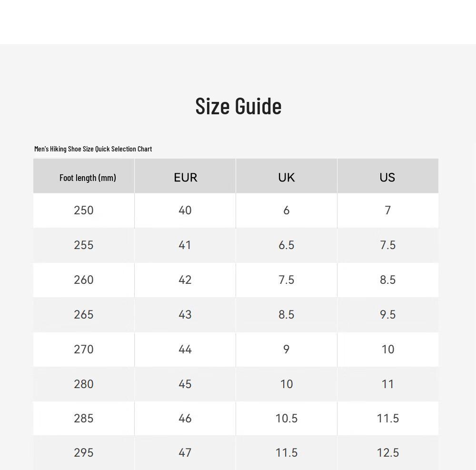Select the 280 foot length cell
The width and height of the screenshot is (476, 470).
tap(84, 384)
